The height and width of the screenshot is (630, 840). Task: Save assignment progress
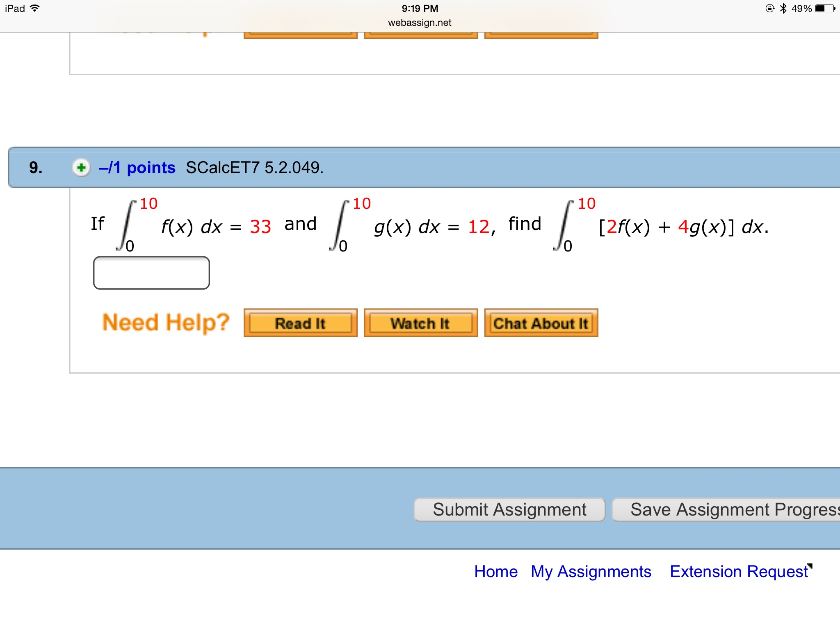click(726, 510)
